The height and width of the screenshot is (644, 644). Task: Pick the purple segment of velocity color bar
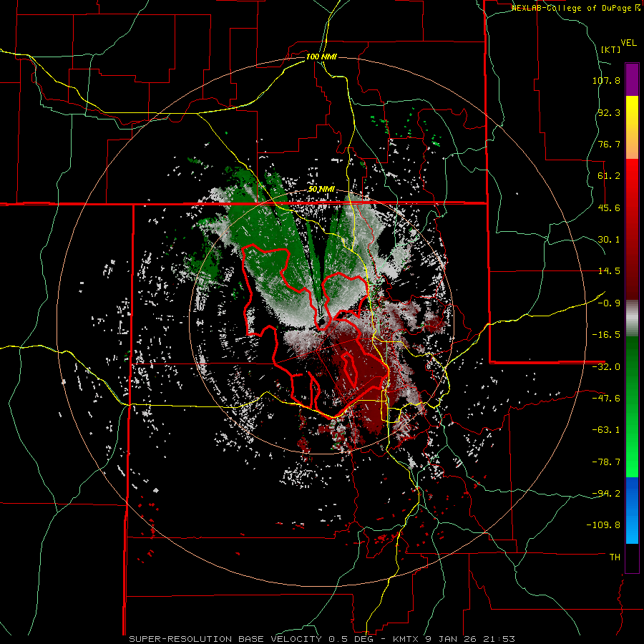coord(632,79)
